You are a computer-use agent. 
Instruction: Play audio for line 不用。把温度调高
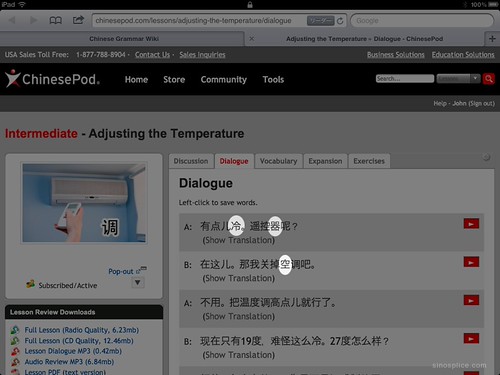coord(471,300)
